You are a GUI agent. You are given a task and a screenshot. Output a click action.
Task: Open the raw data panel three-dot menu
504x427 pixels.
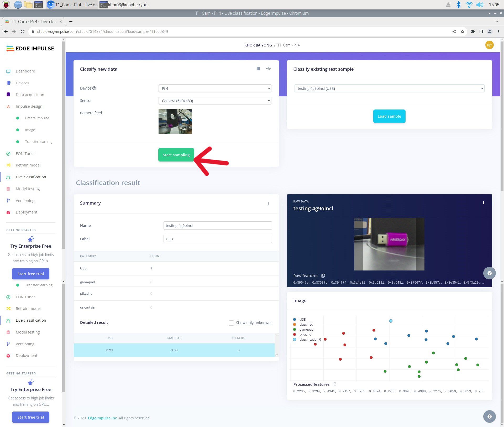(483, 202)
